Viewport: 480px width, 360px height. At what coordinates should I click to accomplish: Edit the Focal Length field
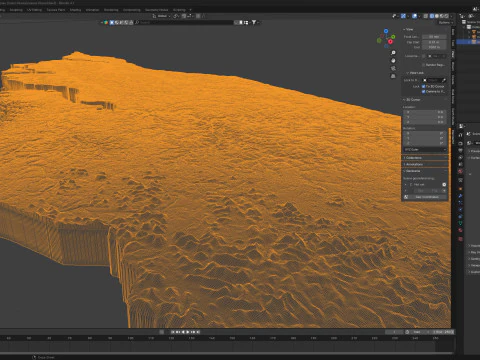[x=434, y=37]
